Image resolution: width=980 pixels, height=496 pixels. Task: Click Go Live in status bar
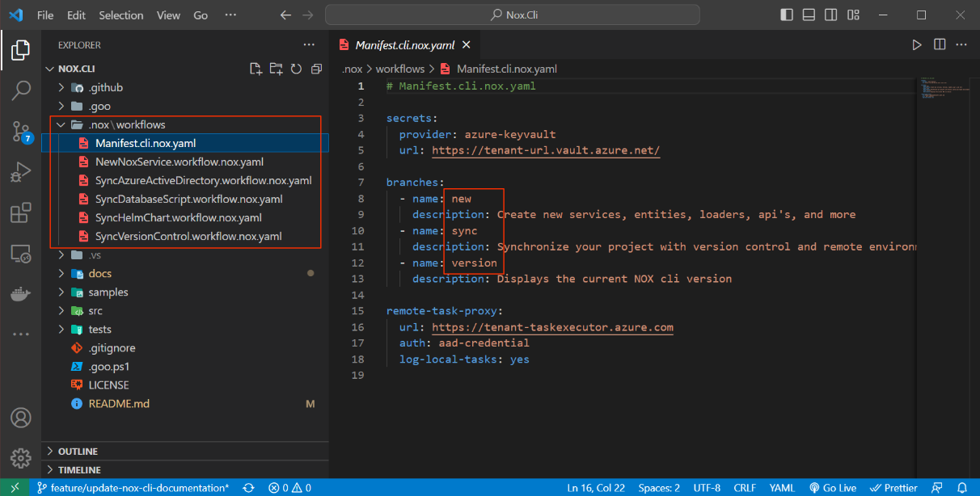[833, 488]
